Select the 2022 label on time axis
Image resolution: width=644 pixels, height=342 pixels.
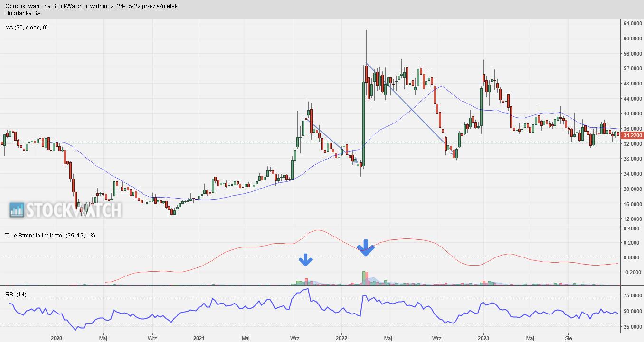[x=341, y=338]
